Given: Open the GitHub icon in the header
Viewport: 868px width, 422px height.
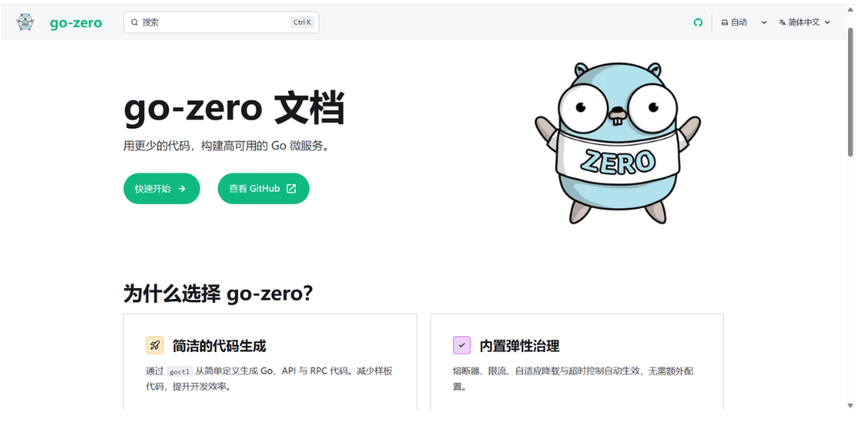Looking at the screenshot, I should click(x=698, y=22).
